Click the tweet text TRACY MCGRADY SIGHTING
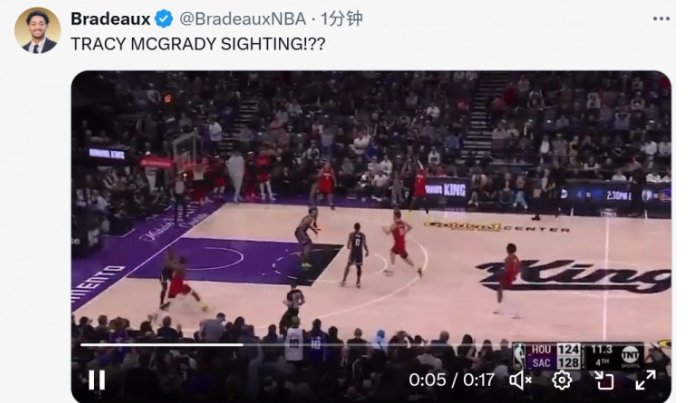This screenshot has width=688, height=403. tap(198, 44)
